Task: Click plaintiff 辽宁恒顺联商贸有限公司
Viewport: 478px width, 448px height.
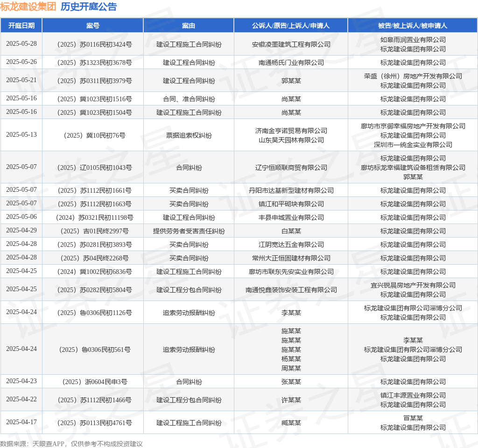Action: click(x=291, y=168)
